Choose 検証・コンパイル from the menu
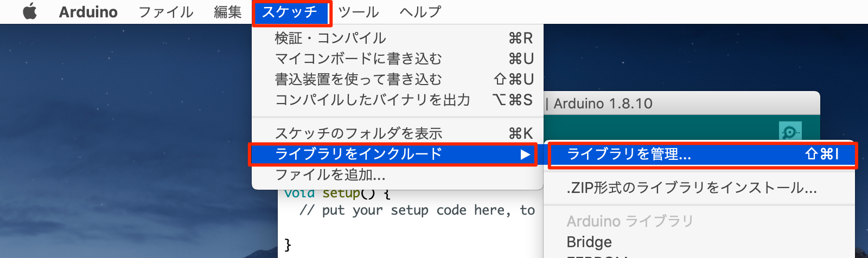This screenshot has width=868, height=258. point(398,38)
